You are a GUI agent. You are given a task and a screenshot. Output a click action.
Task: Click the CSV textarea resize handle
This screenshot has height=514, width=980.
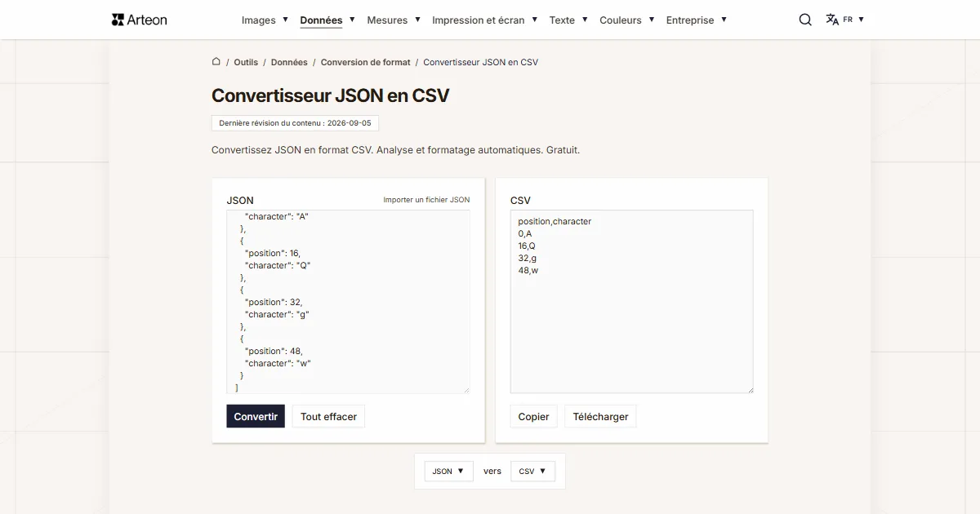750,390
